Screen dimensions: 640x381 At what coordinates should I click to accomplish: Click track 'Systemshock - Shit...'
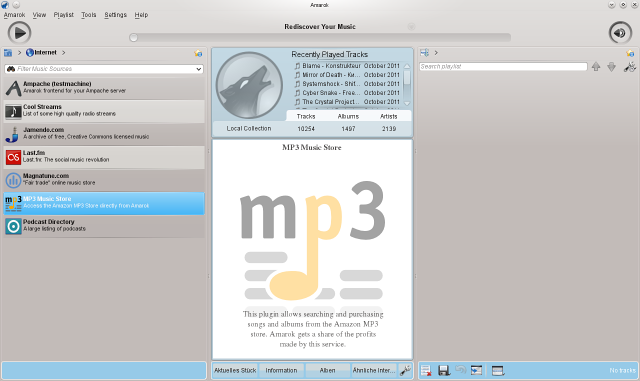click(x=331, y=84)
